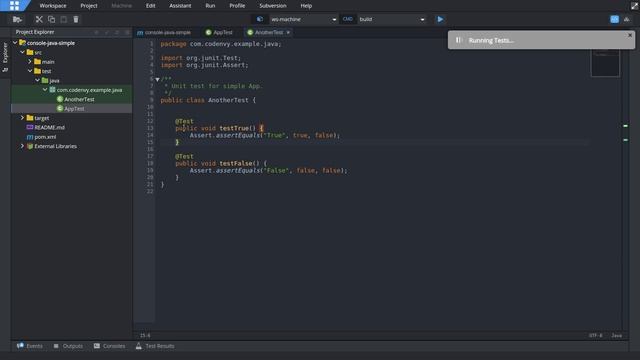The image size is (640, 360).
Task: Click the lower green marker in overview ruler
Action: coord(625,140)
